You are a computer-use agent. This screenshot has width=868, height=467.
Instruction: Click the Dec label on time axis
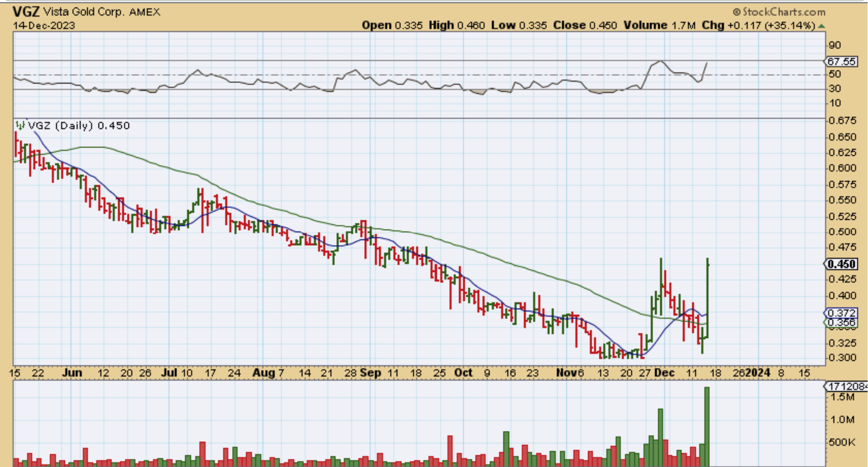(664, 372)
